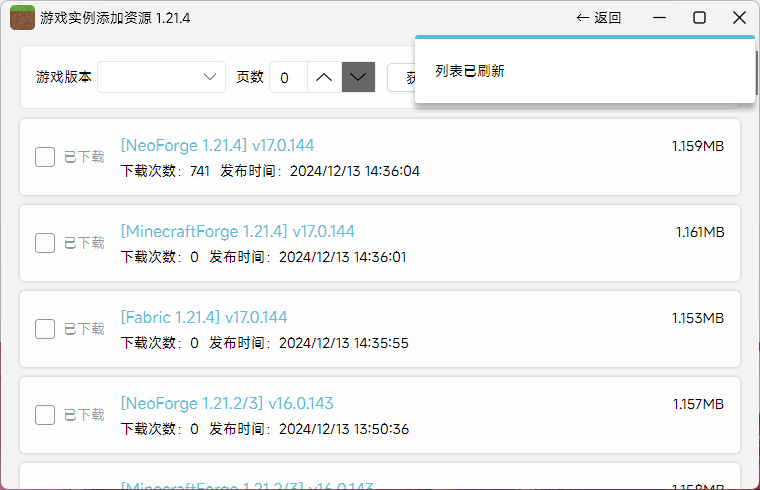Maximize the resource window

699,17
